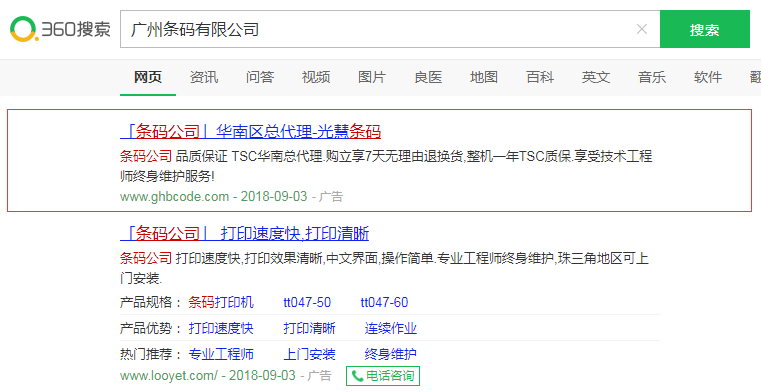Open the tt047-50 product link

307,302
